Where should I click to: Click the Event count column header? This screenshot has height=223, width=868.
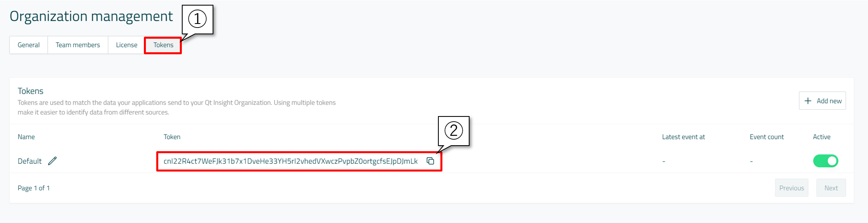(x=766, y=137)
